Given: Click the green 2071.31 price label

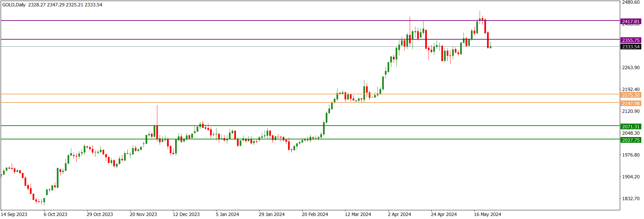Looking at the screenshot, I should [631, 127].
